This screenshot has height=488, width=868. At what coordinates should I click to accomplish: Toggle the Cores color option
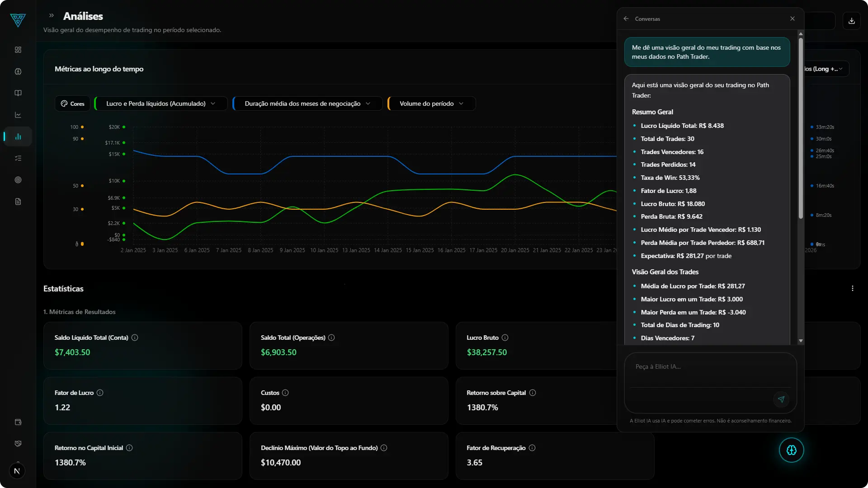[x=72, y=103]
